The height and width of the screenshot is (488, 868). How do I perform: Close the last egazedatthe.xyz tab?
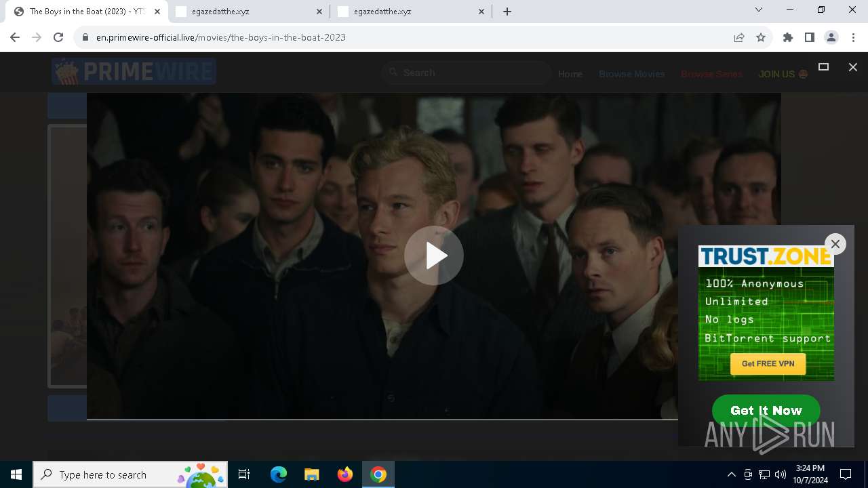(x=481, y=12)
